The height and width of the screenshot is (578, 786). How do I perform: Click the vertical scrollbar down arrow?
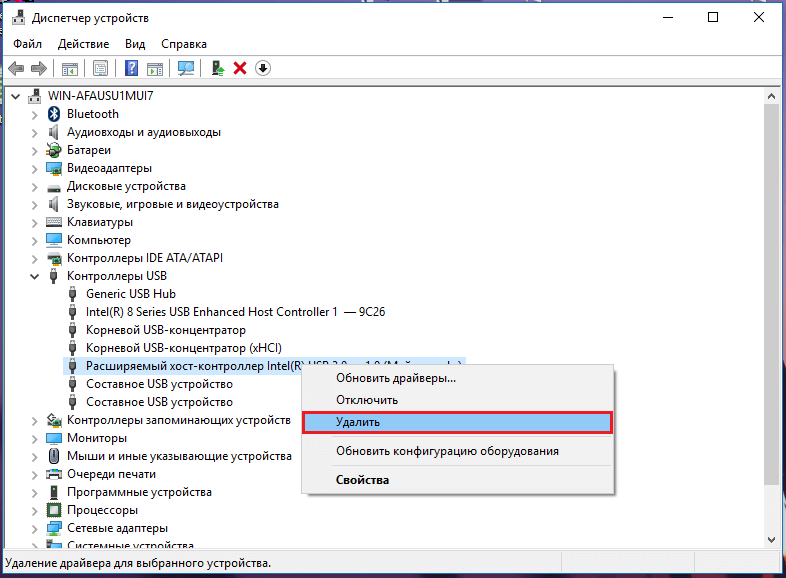[771, 540]
